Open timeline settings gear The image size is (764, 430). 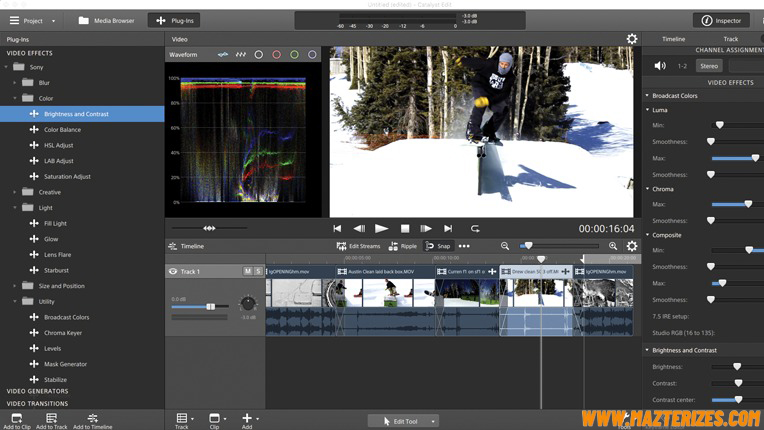point(631,246)
